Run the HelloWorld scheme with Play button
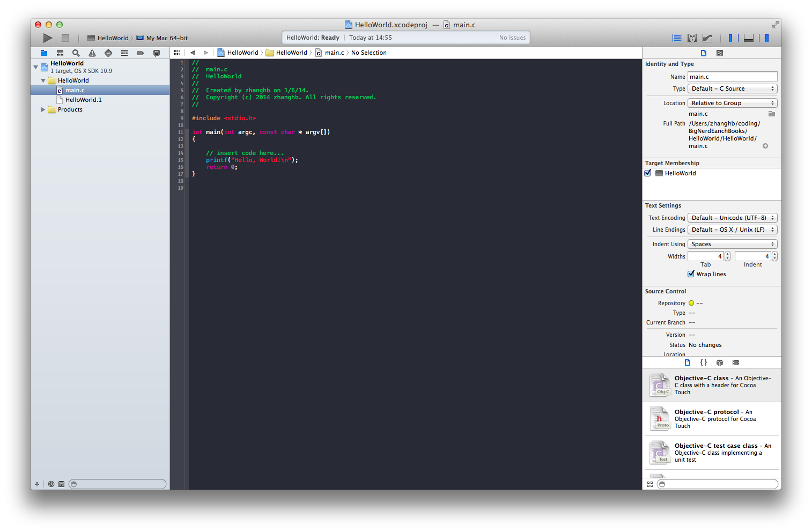The image size is (812, 532). click(x=48, y=38)
